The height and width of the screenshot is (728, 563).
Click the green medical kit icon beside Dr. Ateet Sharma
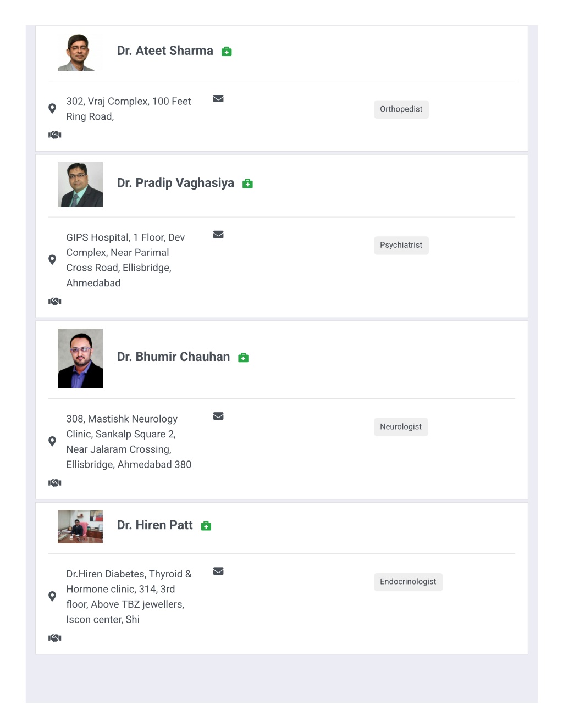pos(227,52)
